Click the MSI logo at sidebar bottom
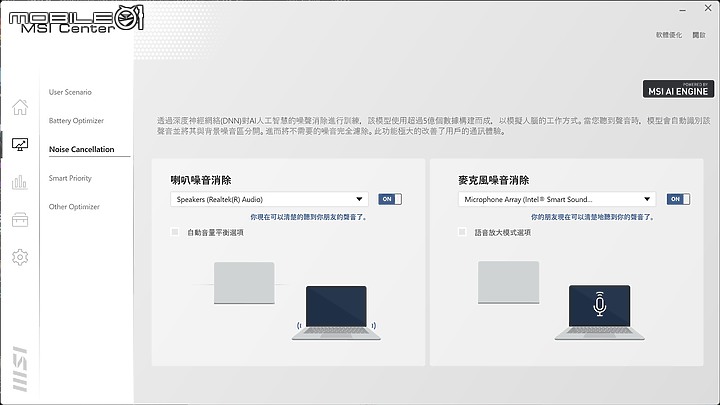 point(20,369)
